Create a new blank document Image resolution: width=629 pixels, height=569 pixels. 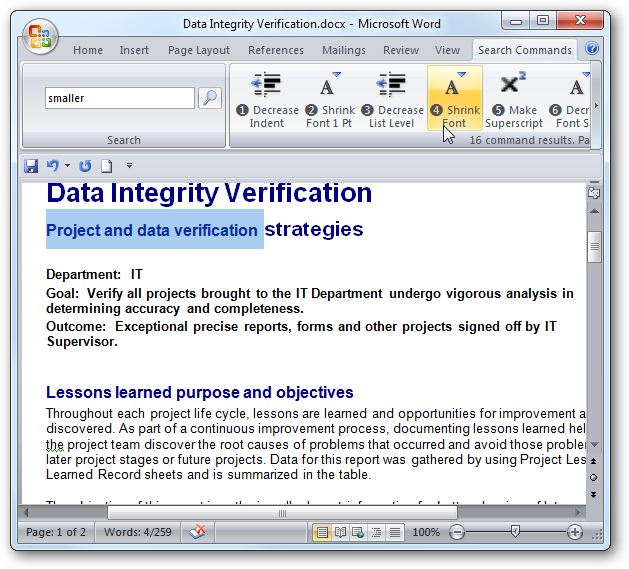point(106,166)
